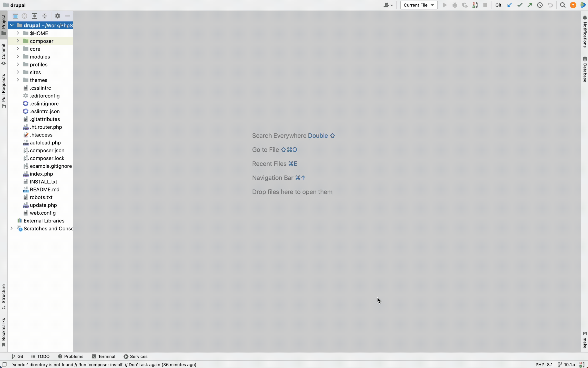
Task: Open the Terminal tab
Action: pos(104,356)
